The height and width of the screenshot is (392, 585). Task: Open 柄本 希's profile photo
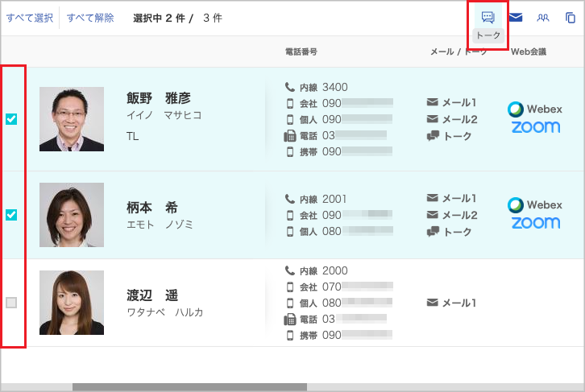click(72, 215)
